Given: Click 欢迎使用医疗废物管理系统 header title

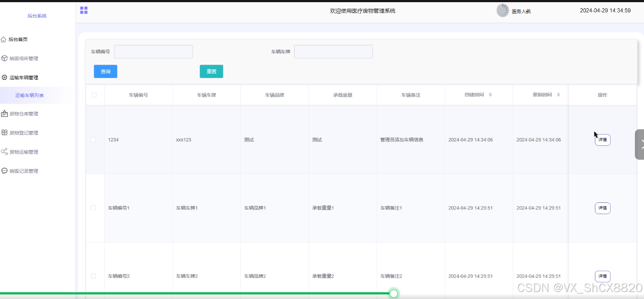Looking at the screenshot, I should [362, 11].
